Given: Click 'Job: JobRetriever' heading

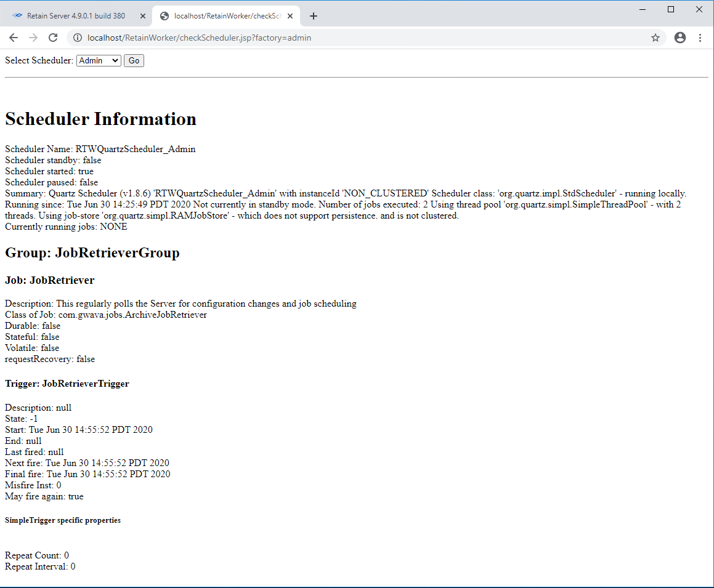Looking at the screenshot, I should coord(50,280).
